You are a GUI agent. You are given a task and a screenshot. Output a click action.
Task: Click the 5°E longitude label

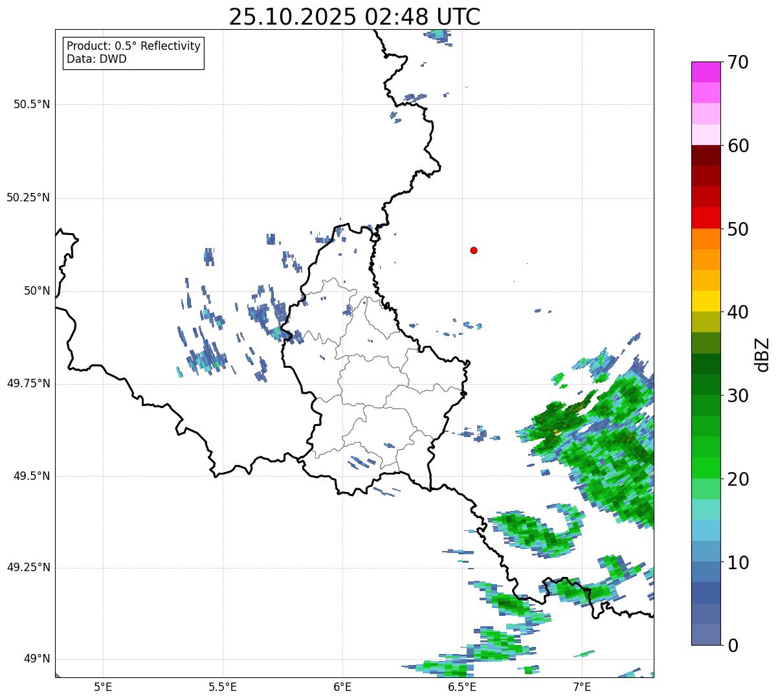pyautogui.click(x=103, y=686)
